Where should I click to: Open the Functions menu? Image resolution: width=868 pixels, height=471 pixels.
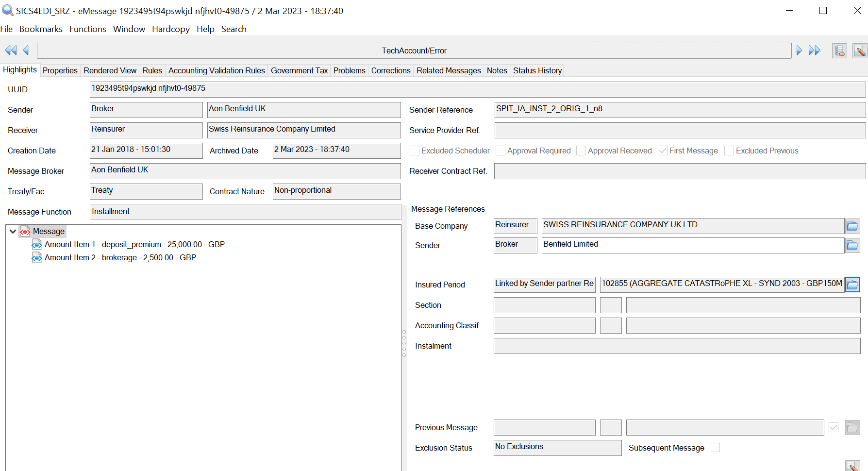pyautogui.click(x=87, y=29)
